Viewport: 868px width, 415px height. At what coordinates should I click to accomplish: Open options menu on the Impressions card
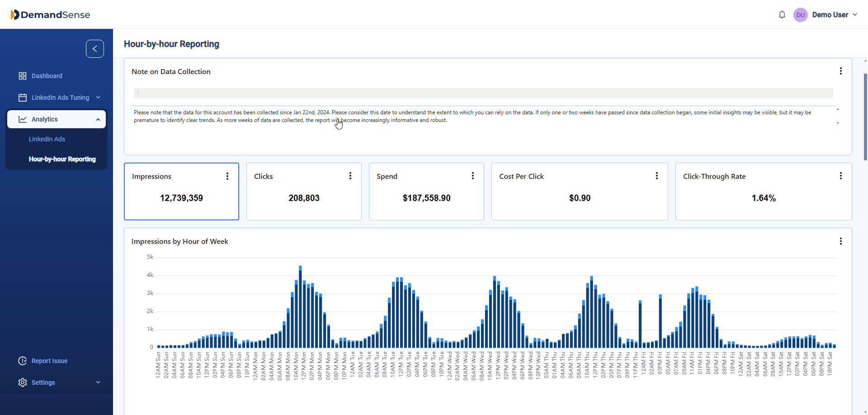(x=227, y=176)
